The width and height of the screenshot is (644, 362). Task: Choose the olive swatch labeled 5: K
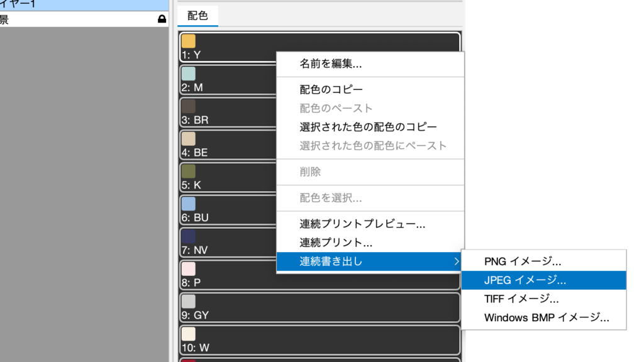pos(188,172)
